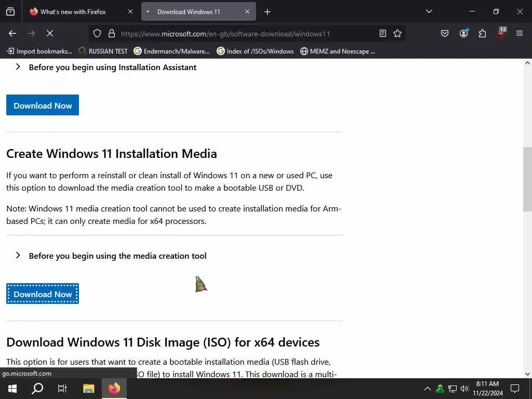This screenshot has height=399, width=532.
Task: Toggle Reader View icon
Action: point(383,33)
